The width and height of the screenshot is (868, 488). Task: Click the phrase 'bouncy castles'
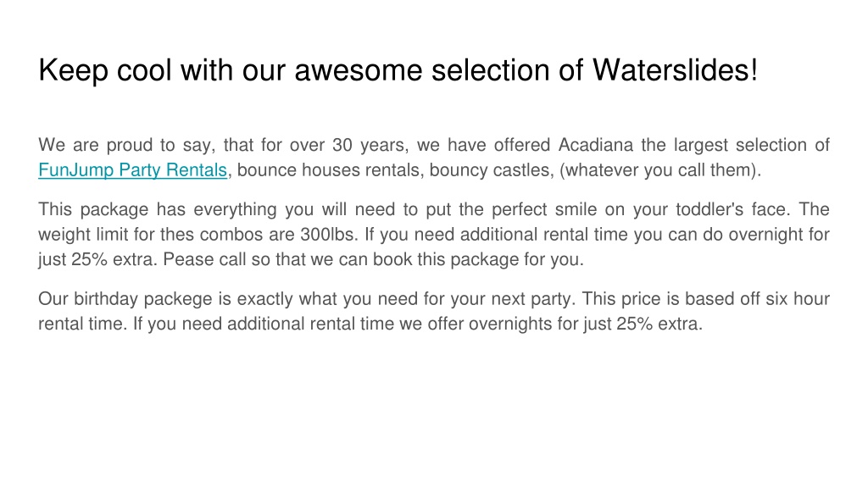[x=492, y=169]
